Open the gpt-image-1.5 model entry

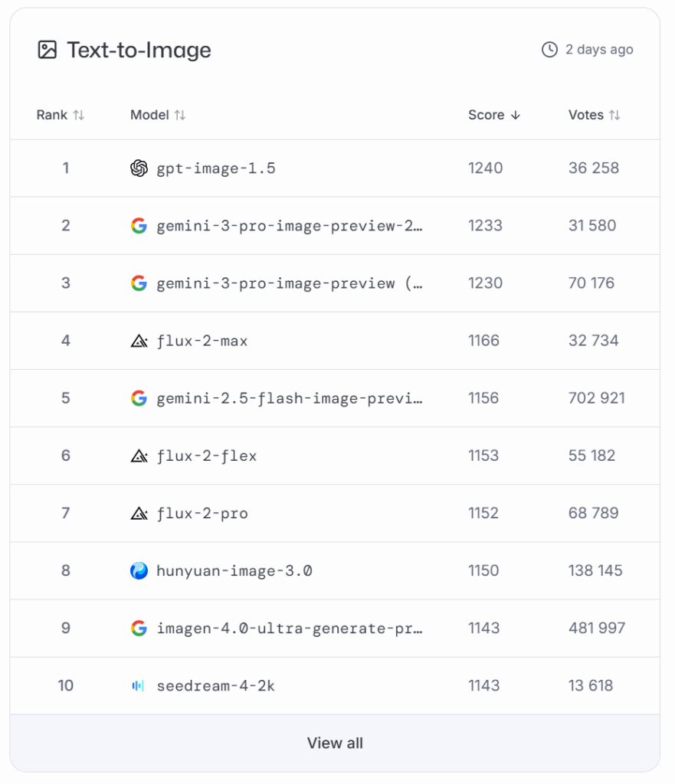[x=216, y=168]
